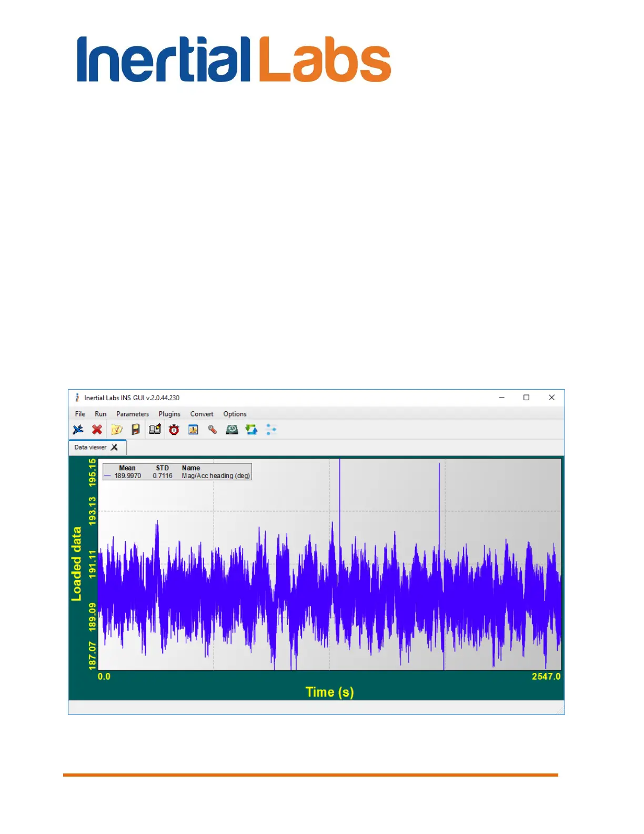Viewport: 644px width, 834px height.
Task: Click the 187.07 y-axis label
Action: coord(93,656)
